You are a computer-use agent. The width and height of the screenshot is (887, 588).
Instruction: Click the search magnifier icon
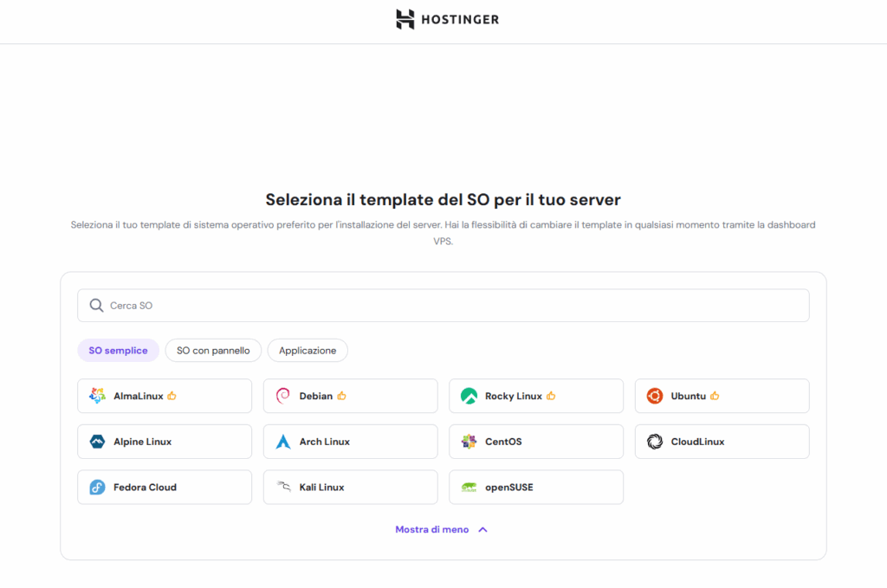pos(97,306)
